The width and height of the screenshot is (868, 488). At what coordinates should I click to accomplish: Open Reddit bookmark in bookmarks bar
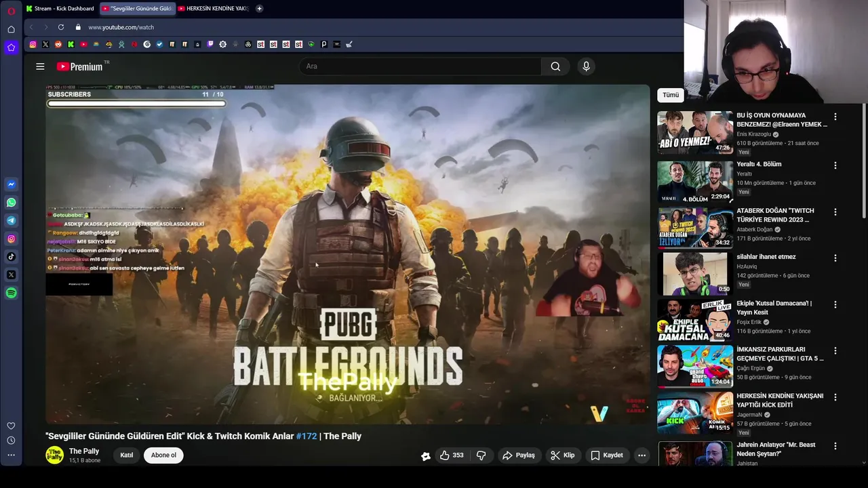tap(58, 44)
